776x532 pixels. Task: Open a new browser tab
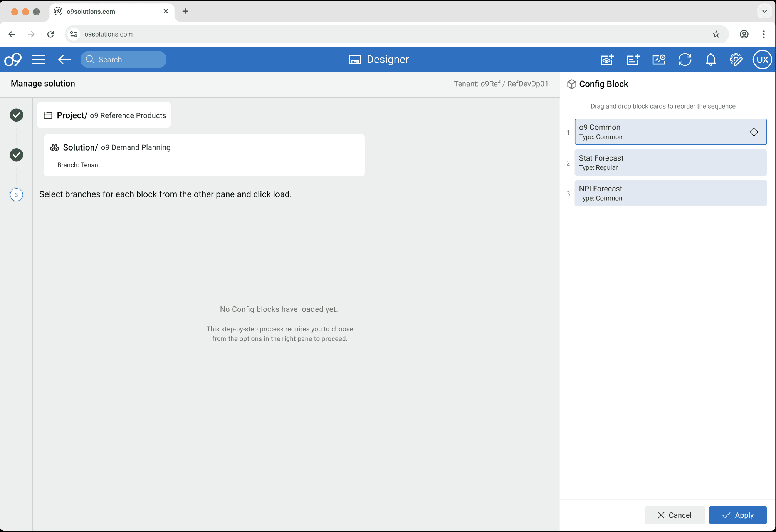tap(185, 11)
